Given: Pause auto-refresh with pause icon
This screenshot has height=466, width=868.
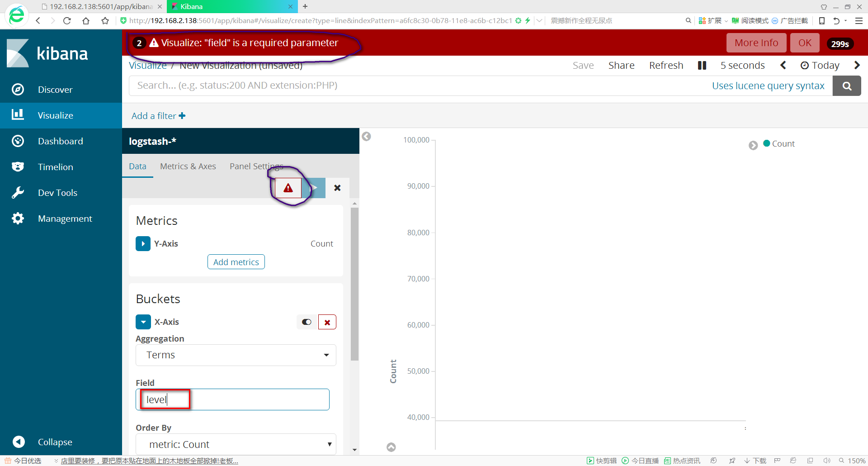Looking at the screenshot, I should click(702, 66).
